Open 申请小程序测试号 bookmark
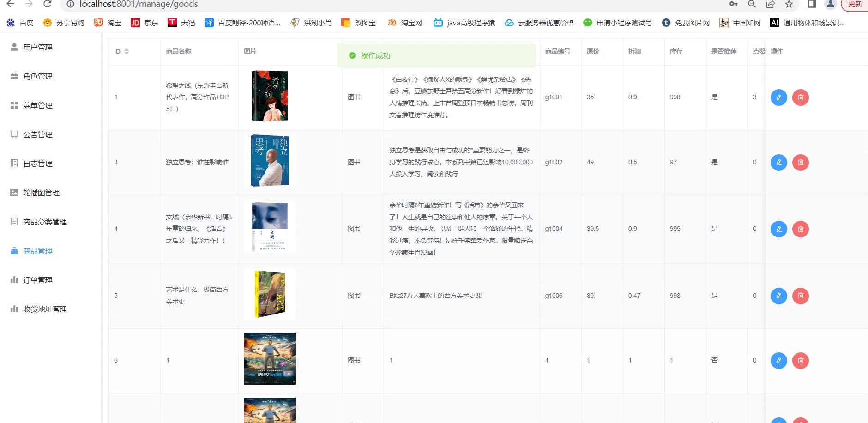868x423 pixels. 617,23
